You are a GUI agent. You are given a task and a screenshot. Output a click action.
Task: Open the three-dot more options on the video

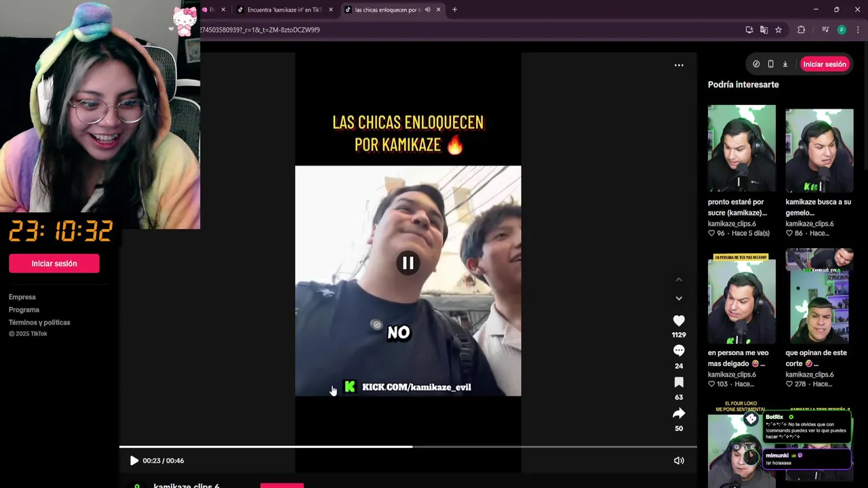coord(679,65)
